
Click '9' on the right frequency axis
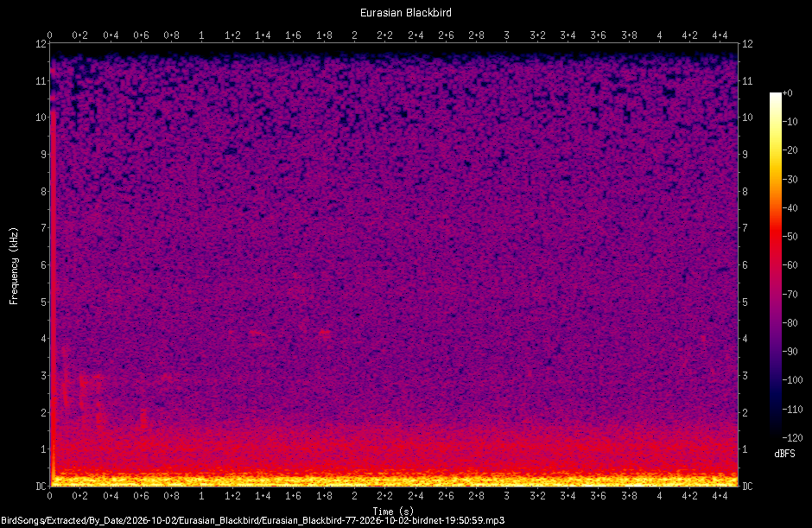[745, 155]
